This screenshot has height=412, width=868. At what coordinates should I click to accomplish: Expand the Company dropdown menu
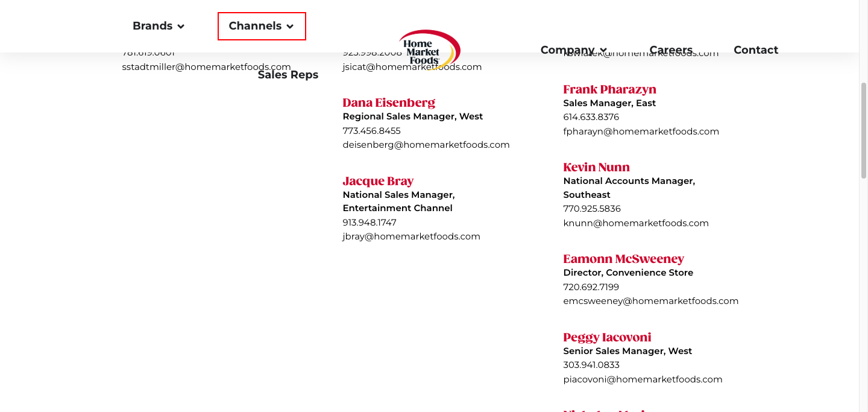pos(573,50)
